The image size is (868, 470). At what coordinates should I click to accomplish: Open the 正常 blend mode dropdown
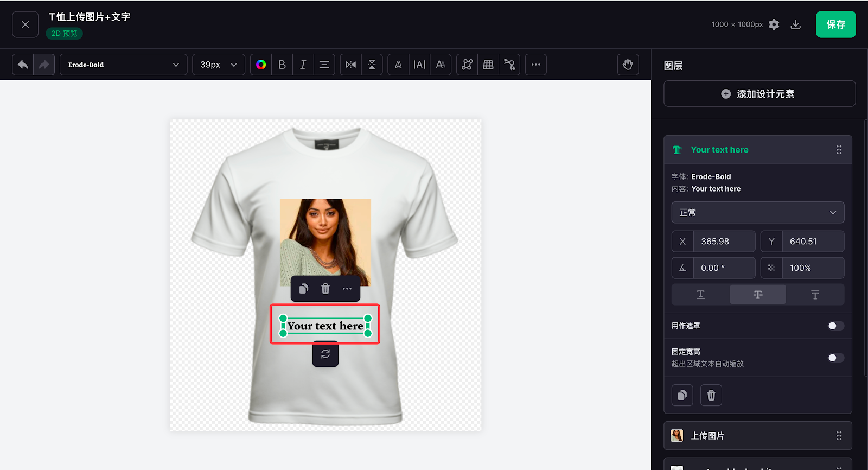pos(757,212)
